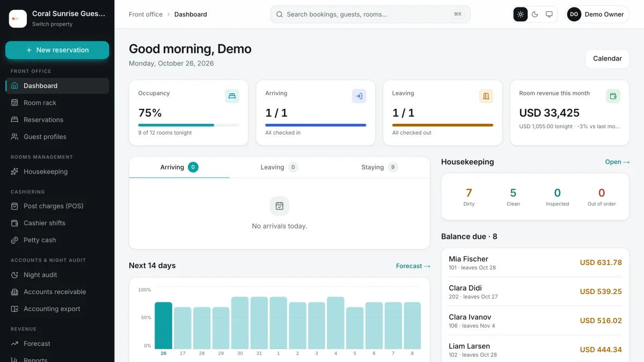The image size is (644, 362).
Task: Click the Housekeeping sparkle icon in sidebar
Action: coord(14,172)
